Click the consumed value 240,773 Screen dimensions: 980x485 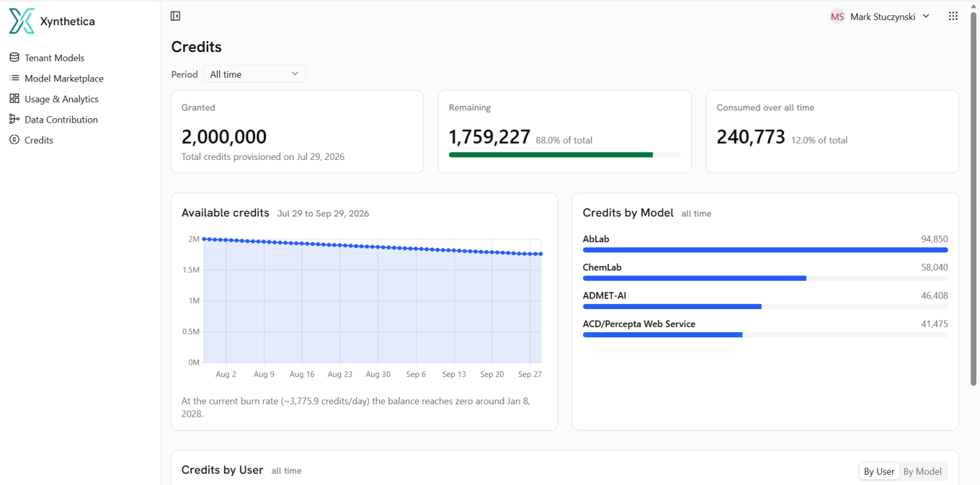(751, 137)
